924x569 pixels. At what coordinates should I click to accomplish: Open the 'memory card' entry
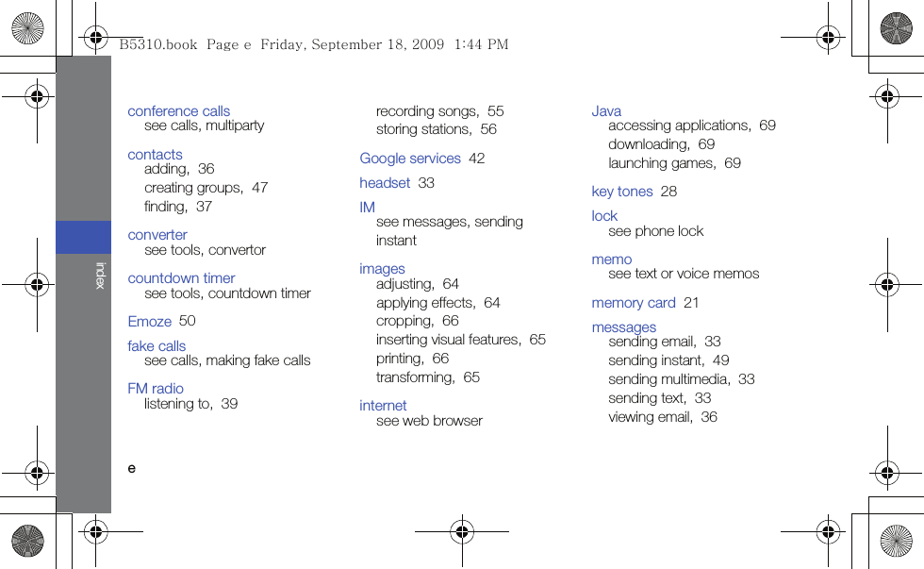pos(634,303)
